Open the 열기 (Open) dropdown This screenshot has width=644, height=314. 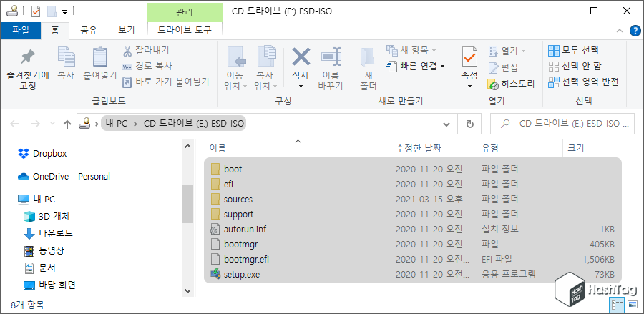507,51
